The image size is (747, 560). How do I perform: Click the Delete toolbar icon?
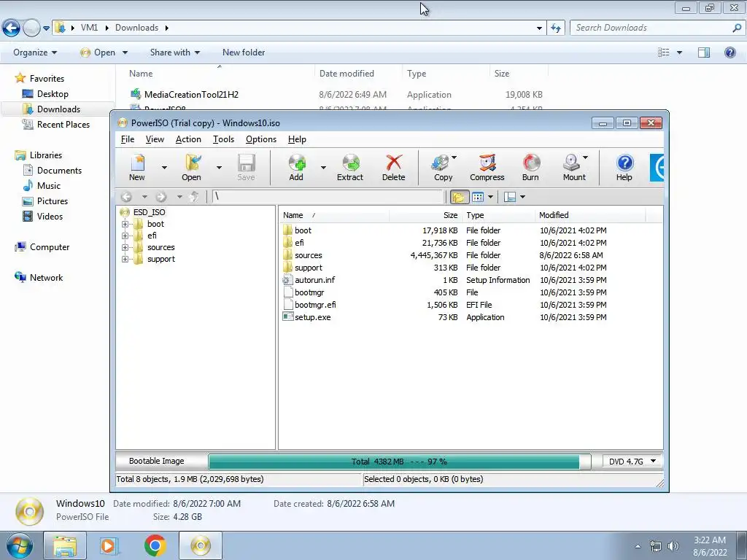[x=393, y=167]
